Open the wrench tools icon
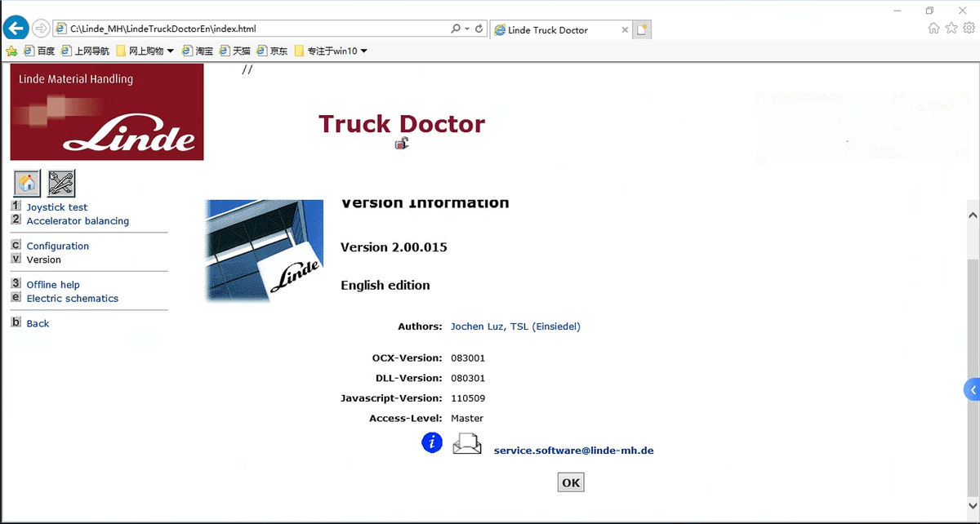The image size is (980, 524). point(61,184)
